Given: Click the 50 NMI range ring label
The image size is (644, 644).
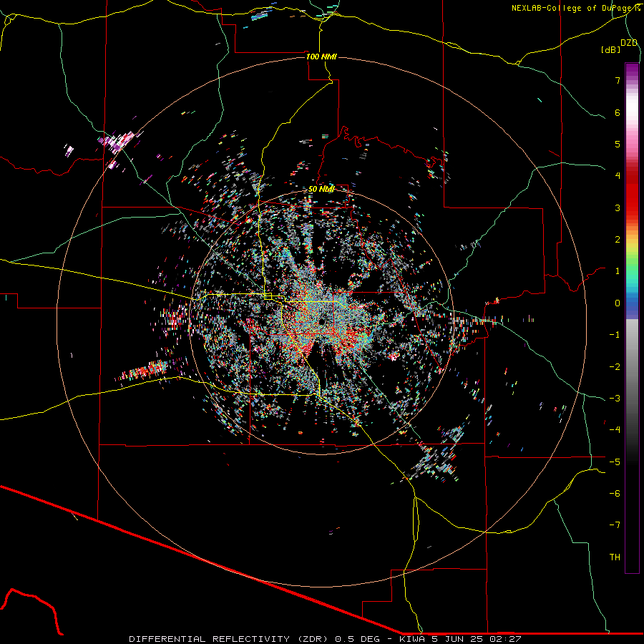Looking at the screenshot, I should coord(321,189).
